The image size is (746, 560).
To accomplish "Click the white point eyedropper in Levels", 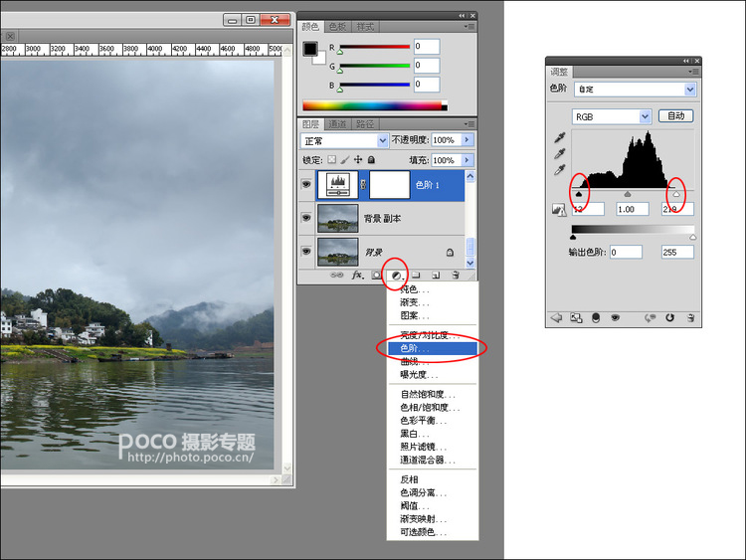I will click(559, 169).
